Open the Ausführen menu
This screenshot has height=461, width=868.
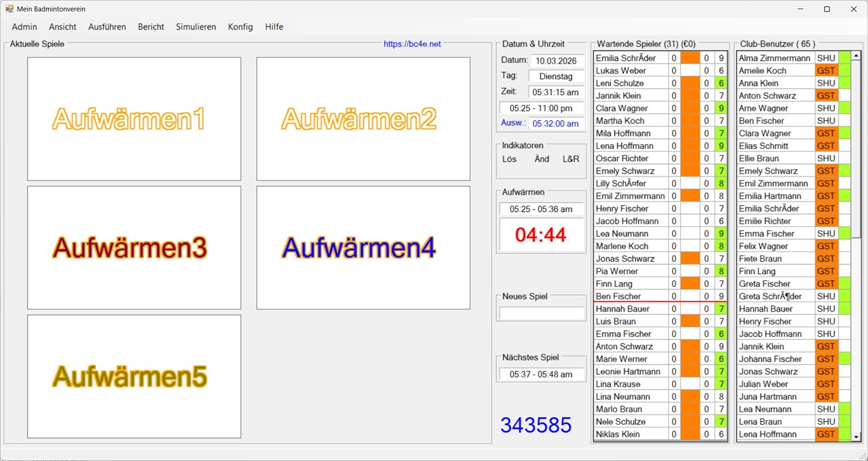[107, 27]
